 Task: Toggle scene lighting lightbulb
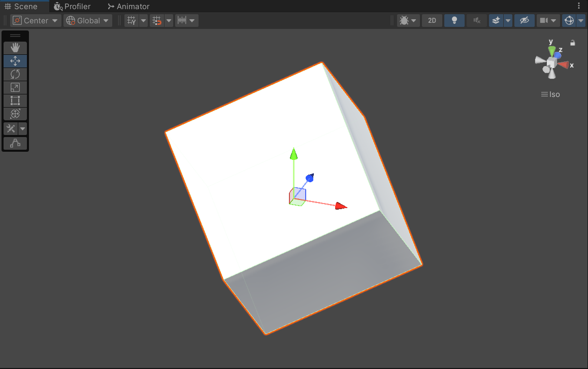(454, 21)
